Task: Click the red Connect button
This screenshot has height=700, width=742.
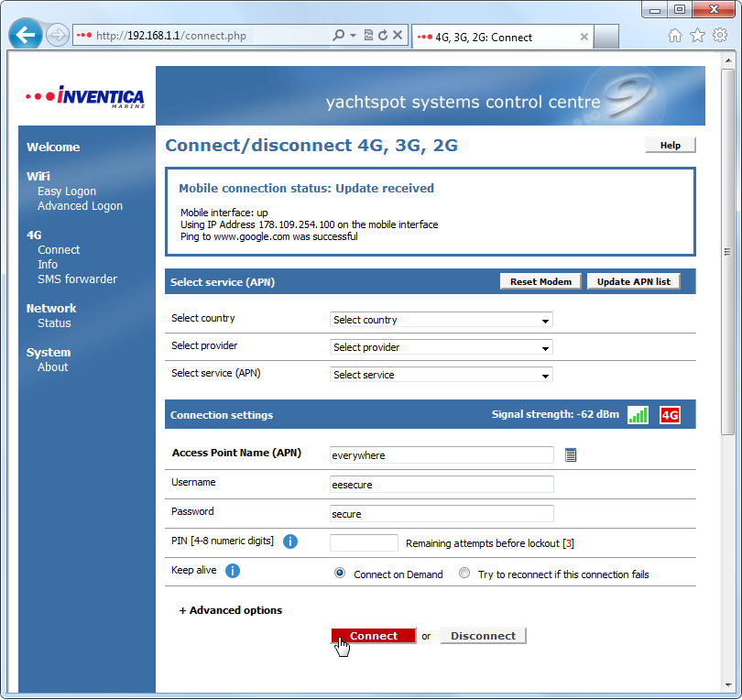Action: 374,636
